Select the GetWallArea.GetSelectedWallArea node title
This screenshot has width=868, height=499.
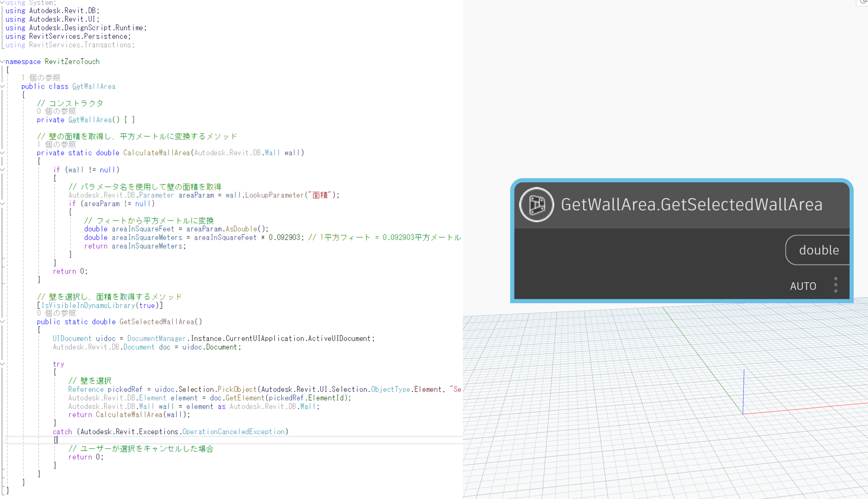691,204
